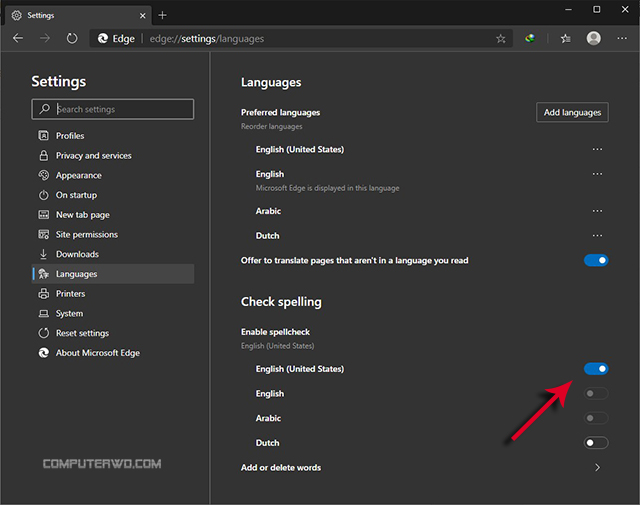Click into the Search settings field
Viewport: 640px width, 505px height.
(x=113, y=109)
